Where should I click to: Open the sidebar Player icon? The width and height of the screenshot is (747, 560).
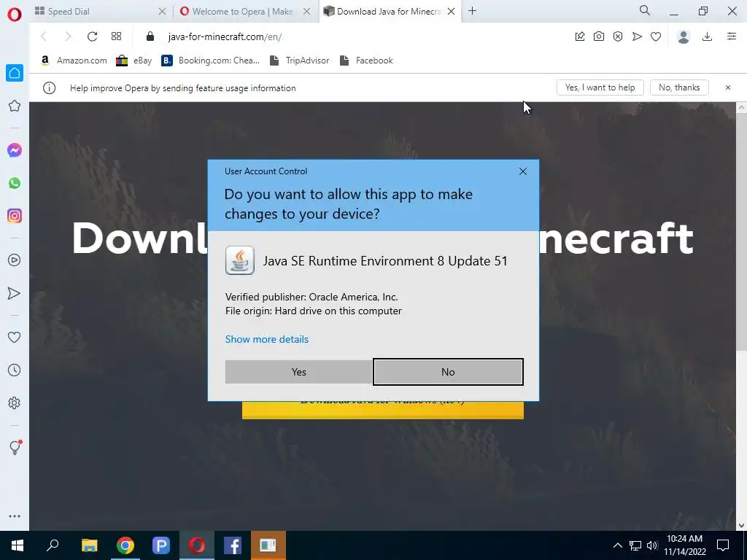(x=15, y=260)
